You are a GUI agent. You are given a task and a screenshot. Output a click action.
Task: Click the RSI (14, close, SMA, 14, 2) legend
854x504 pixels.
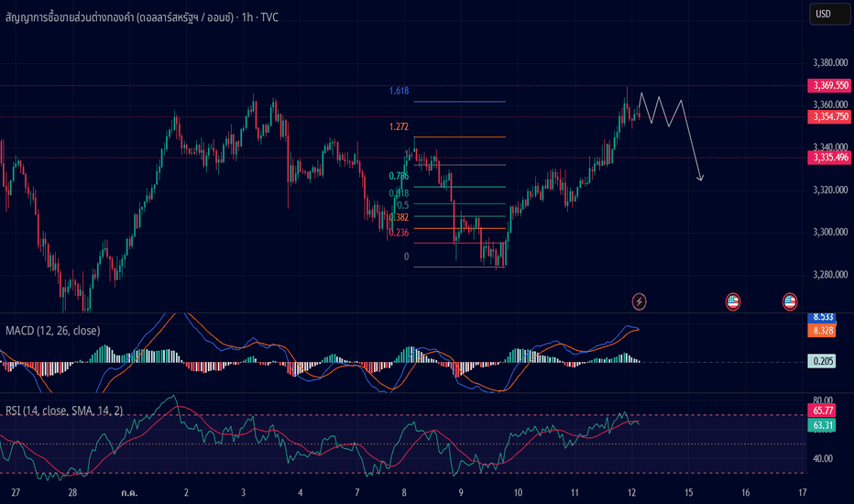pos(64,411)
